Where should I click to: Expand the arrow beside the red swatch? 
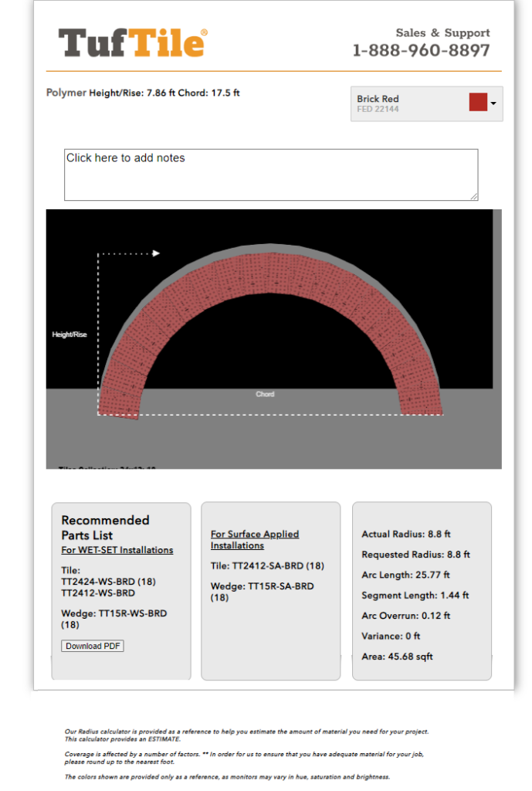(493, 104)
